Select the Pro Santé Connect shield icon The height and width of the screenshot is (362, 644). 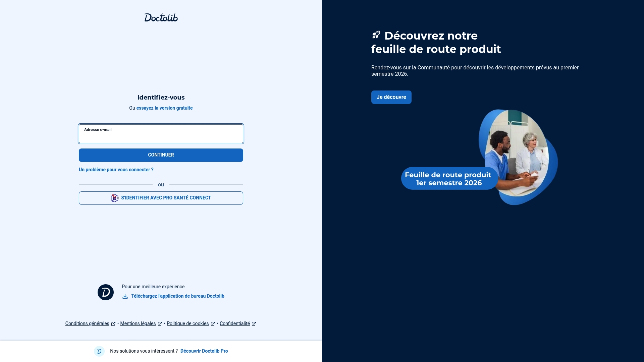114,198
